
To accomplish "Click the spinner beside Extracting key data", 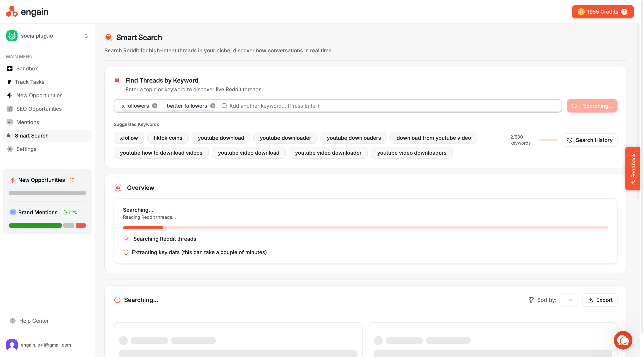I will click(x=126, y=252).
